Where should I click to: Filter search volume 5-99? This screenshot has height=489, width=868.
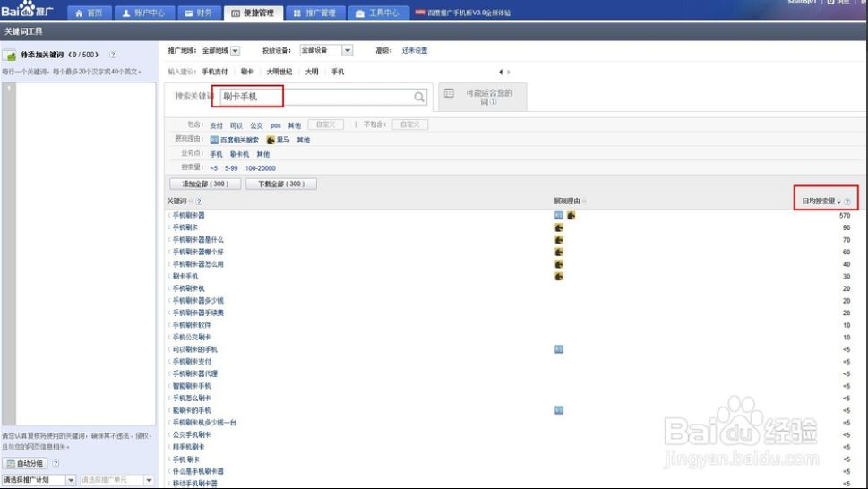231,168
